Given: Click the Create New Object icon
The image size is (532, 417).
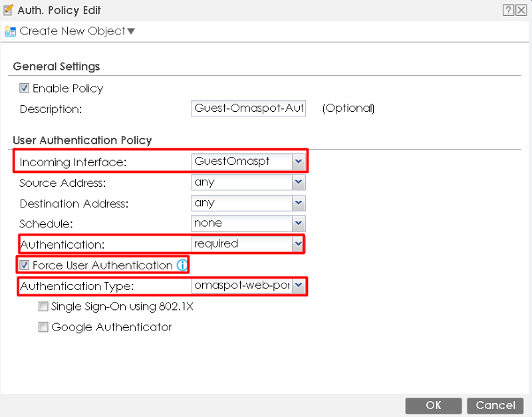Looking at the screenshot, I should click(10, 31).
